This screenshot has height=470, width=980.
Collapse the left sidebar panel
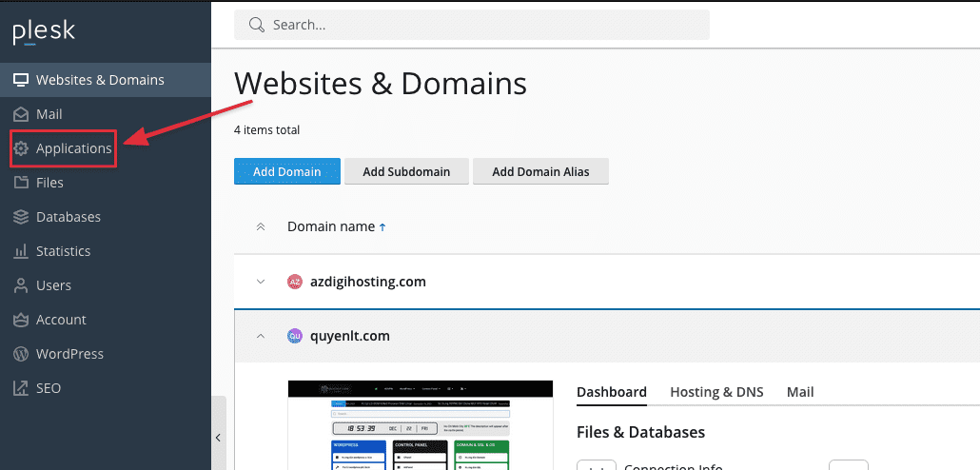[218, 438]
